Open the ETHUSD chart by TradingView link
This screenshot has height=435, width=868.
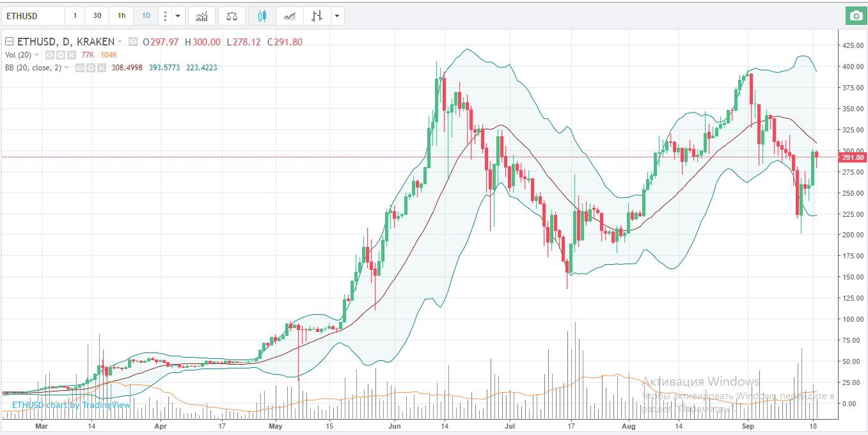[x=71, y=405]
